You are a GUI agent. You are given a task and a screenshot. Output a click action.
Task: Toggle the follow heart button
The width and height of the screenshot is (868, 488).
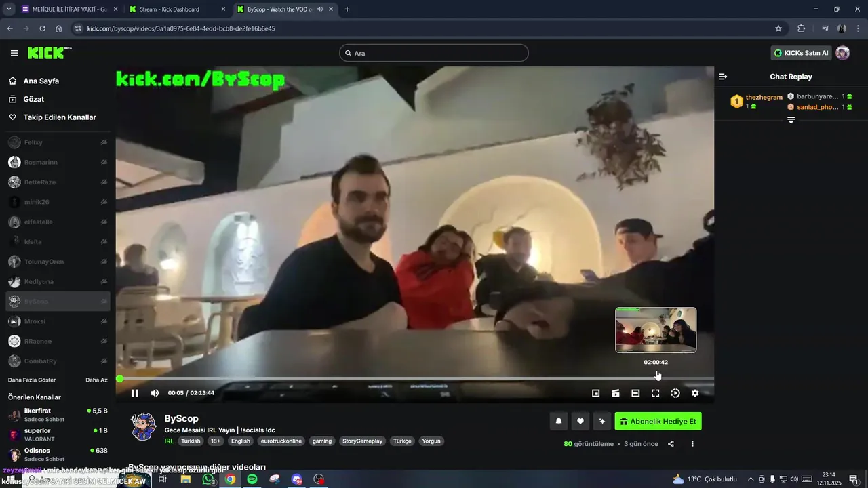pos(580,421)
